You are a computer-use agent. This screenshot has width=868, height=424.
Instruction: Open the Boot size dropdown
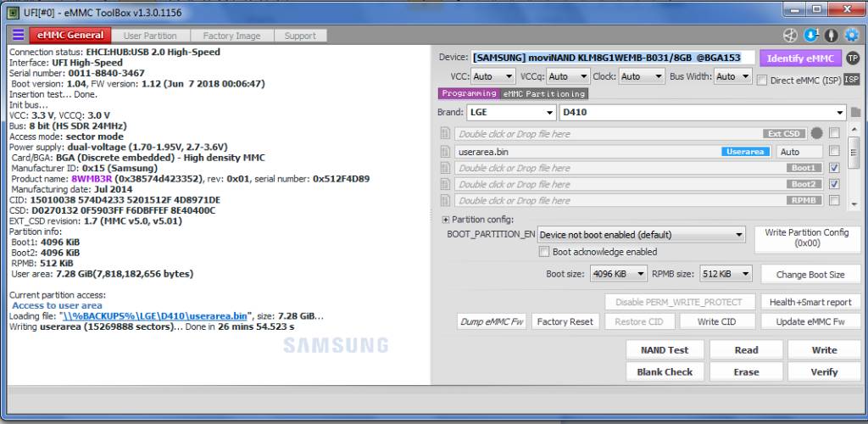[618, 273]
